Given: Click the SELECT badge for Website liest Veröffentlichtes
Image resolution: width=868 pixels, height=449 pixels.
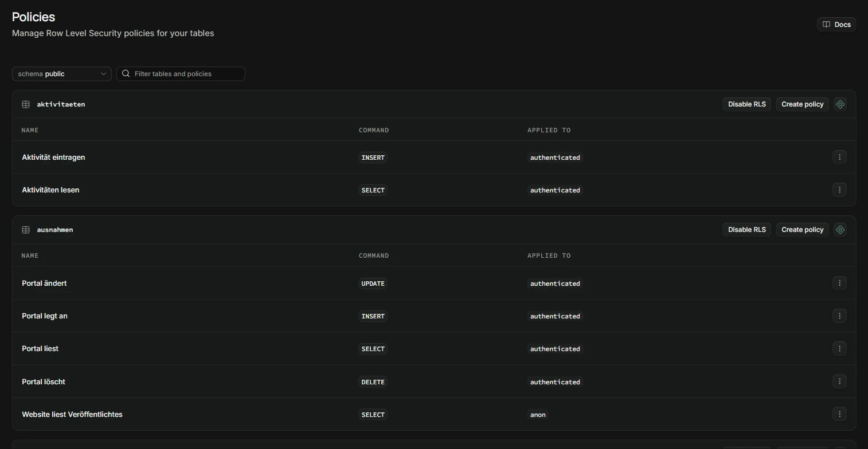Looking at the screenshot, I should click(373, 415).
